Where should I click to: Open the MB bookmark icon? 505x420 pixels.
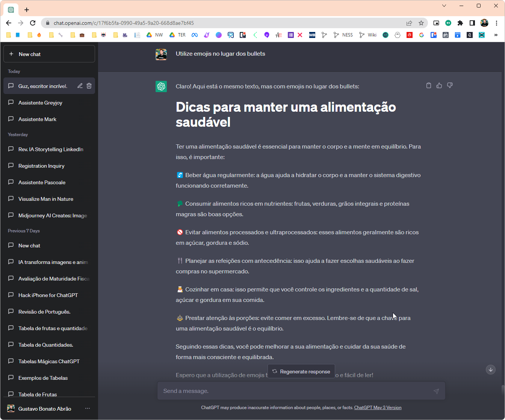(x=312, y=35)
